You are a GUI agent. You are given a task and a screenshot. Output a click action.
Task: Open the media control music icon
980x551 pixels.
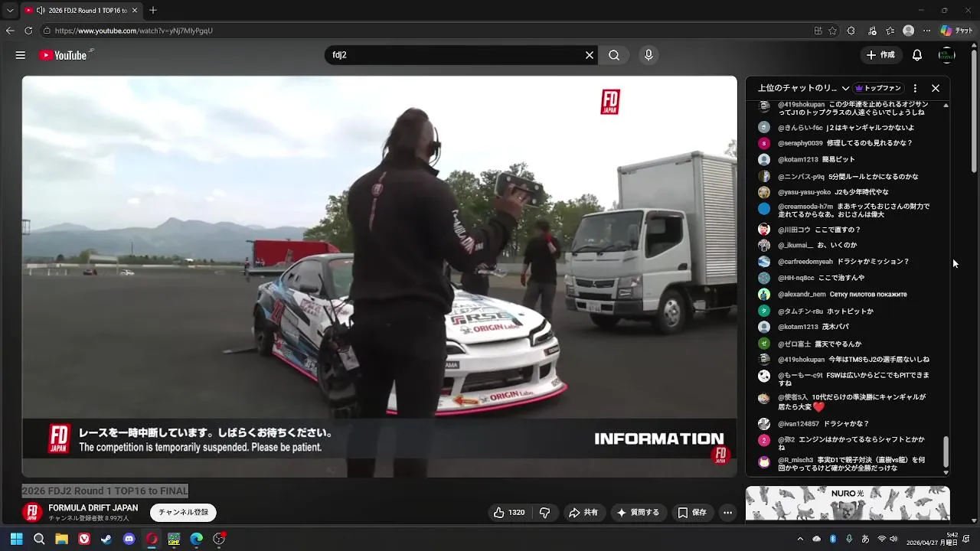[872, 31]
